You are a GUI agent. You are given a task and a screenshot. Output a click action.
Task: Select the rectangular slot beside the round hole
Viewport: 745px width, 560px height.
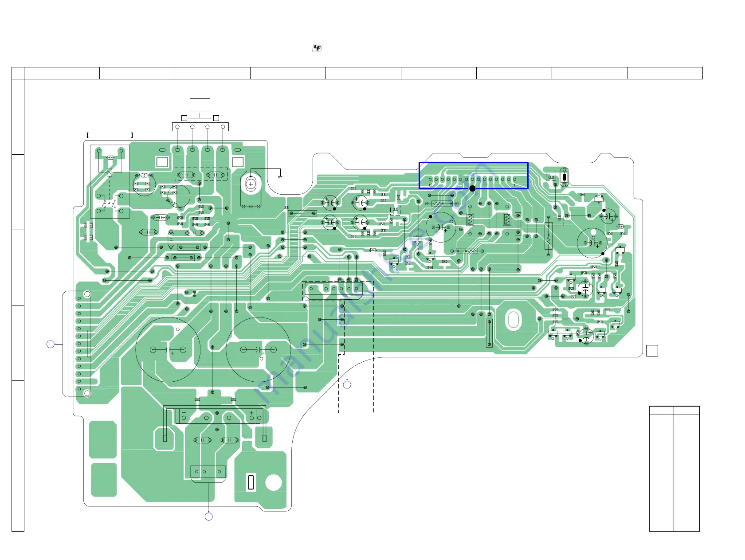click(x=251, y=482)
